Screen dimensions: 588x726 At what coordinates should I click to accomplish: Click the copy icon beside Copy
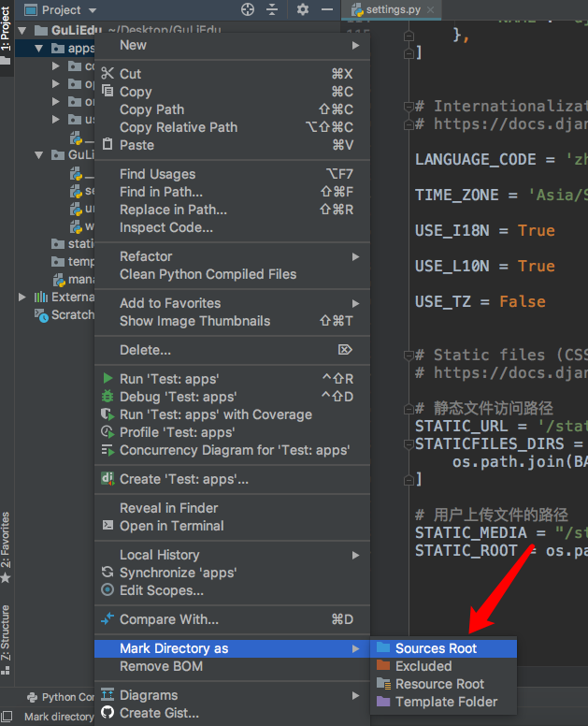click(108, 91)
